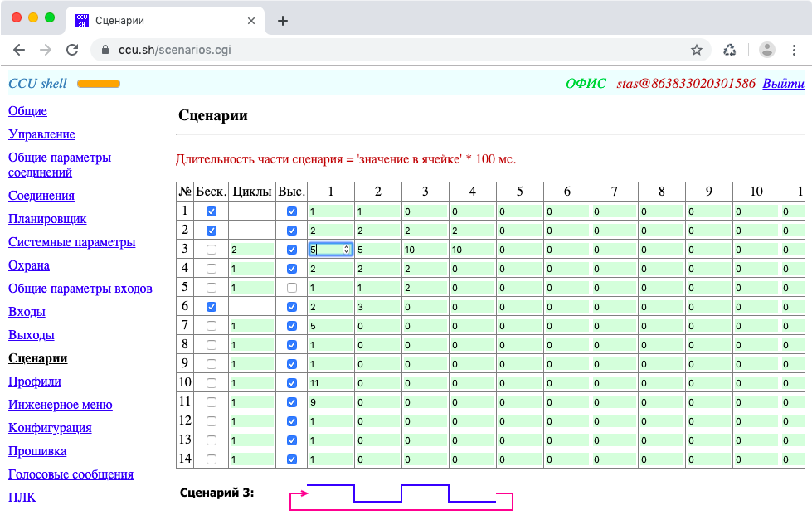Open a new browser tab
The image size is (812, 515).
(x=283, y=21)
